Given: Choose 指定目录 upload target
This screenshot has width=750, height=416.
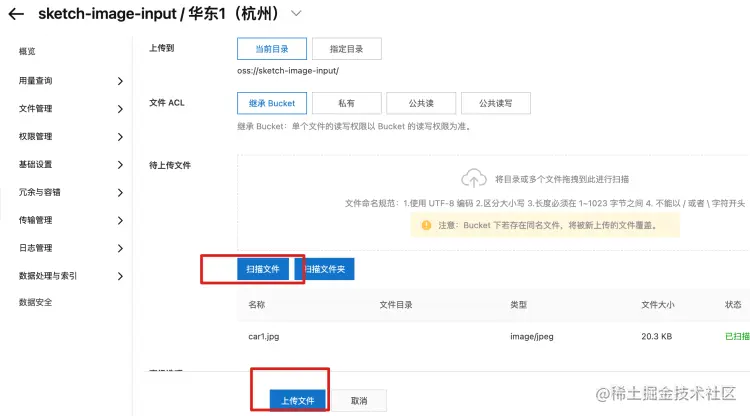Looking at the screenshot, I should click(347, 49).
